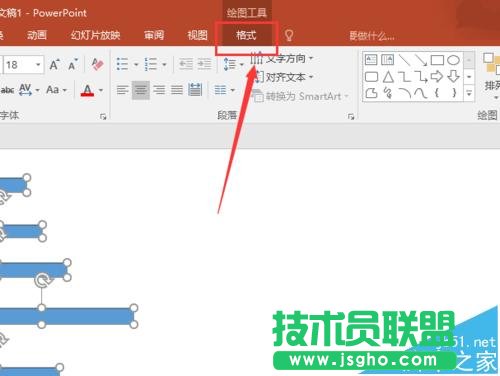The width and height of the screenshot is (500, 376).
Task: Open the Aa change case menu
Action: point(56,90)
